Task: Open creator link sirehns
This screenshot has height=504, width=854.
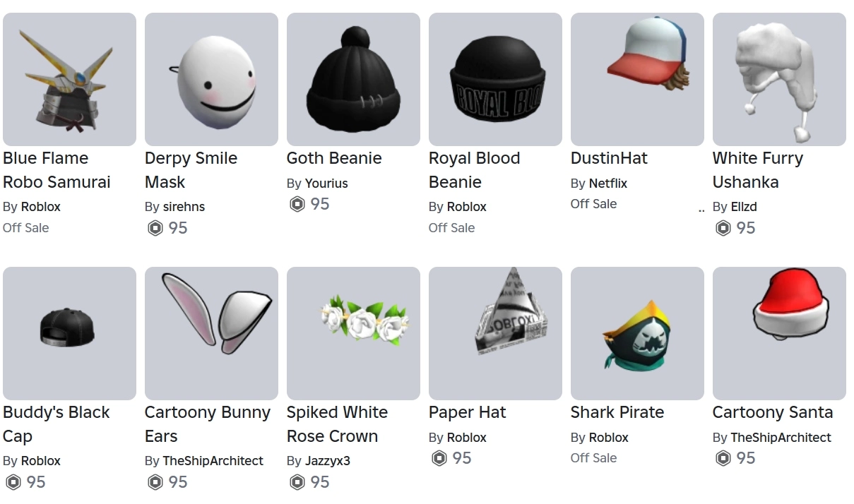Action: coord(184,207)
